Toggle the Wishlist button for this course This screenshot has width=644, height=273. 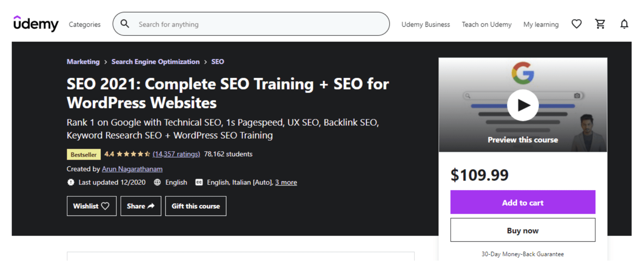tap(92, 206)
